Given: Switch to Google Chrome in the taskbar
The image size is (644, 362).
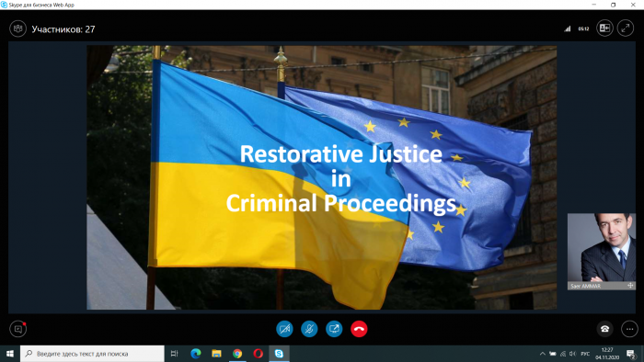Looking at the screenshot, I should click(x=237, y=354).
